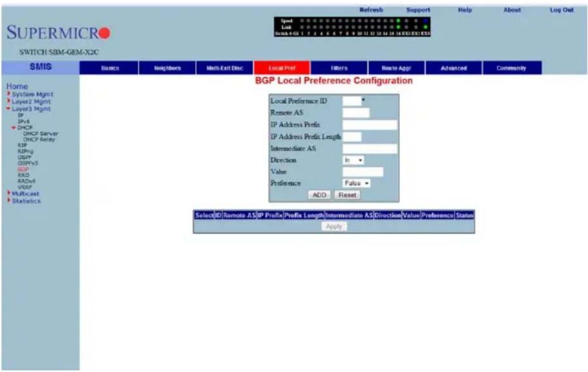Click the Status table column header
The height and width of the screenshot is (372, 588).
(x=464, y=215)
